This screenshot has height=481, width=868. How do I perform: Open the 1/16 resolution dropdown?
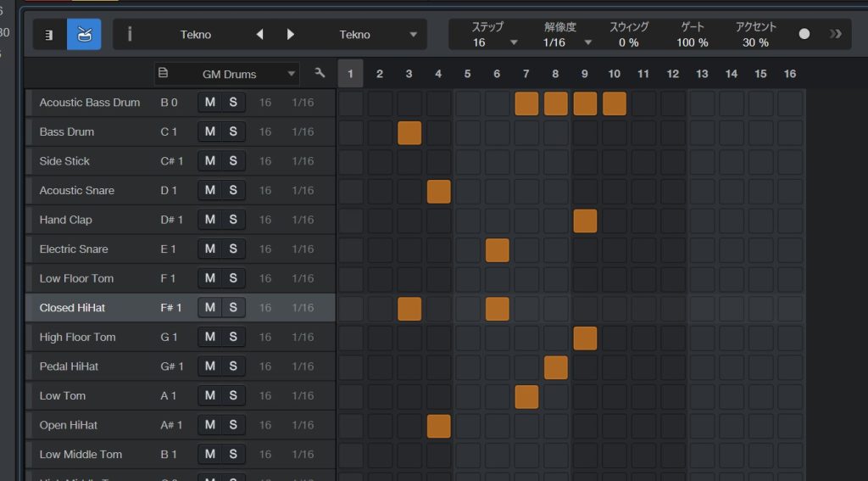click(x=588, y=42)
